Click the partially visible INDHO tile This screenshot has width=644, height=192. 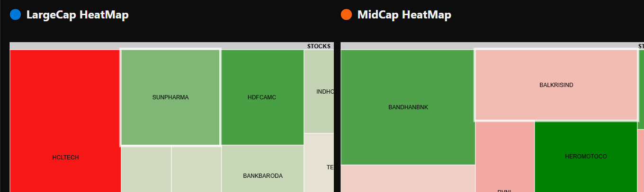point(319,92)
